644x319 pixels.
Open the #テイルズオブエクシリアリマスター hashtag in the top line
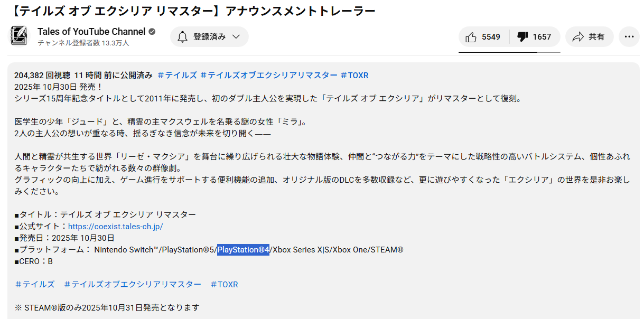(269, 75)
